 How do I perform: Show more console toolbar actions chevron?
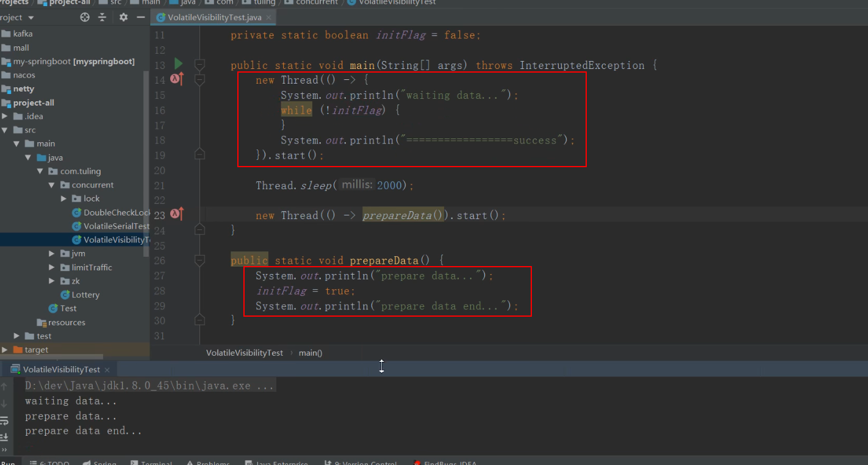tap(5, 450)
